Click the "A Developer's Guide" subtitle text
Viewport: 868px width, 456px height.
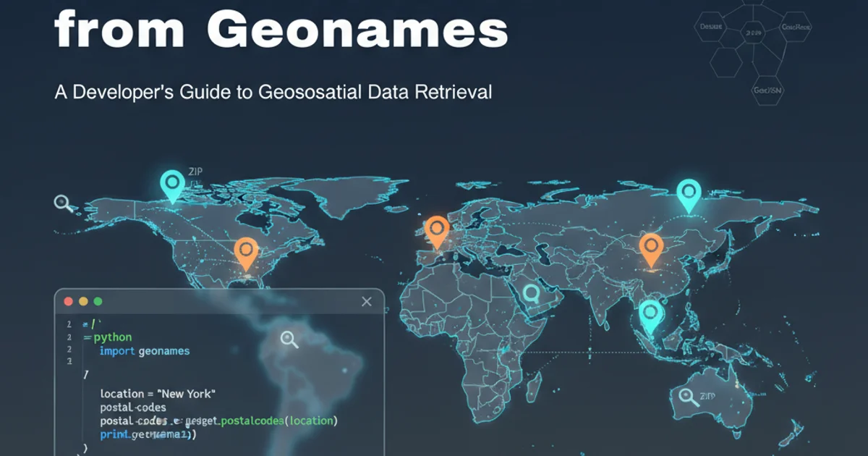[273, 92]
